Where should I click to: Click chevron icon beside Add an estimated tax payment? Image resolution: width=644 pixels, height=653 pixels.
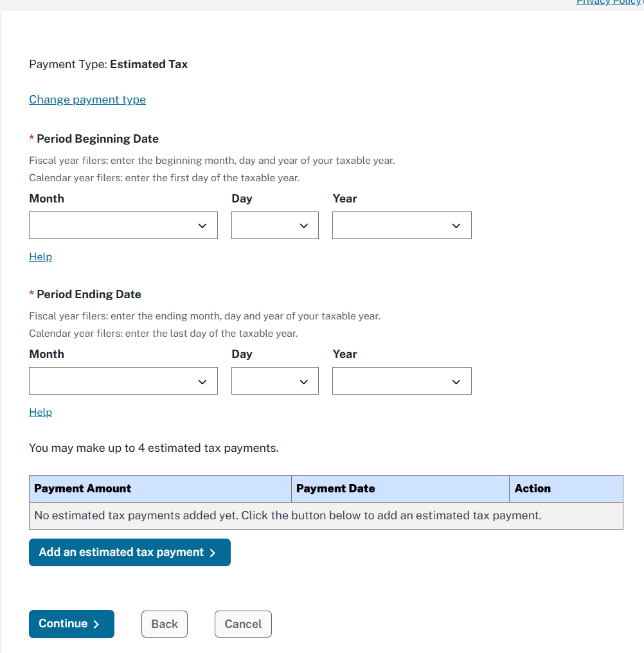(213, 553)
